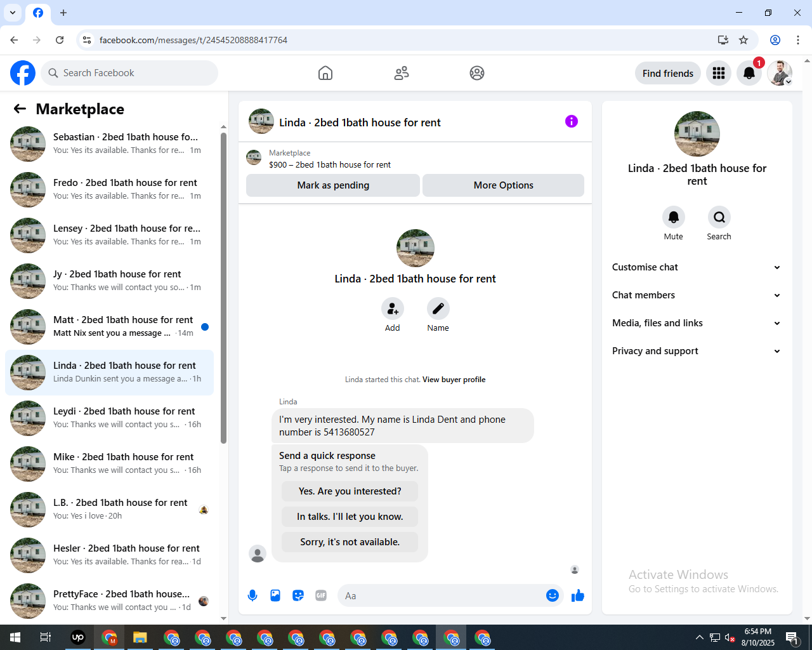The height and width of the screenshot is (650, 812).
Task: Click Find friends button
Action: [668, 73]
